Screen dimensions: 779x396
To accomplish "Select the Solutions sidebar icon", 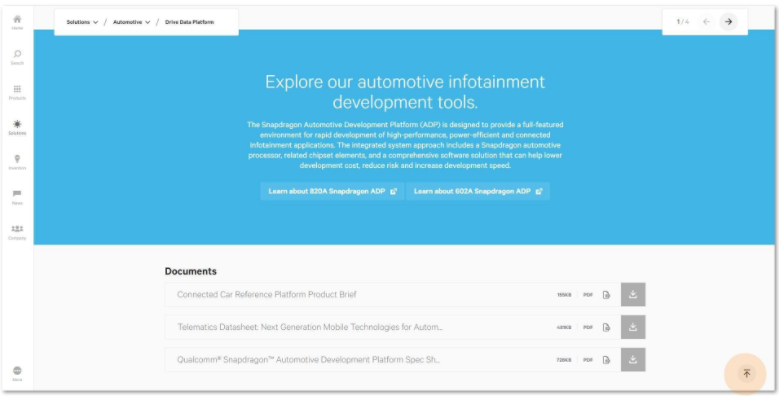I will pos(17,127).
